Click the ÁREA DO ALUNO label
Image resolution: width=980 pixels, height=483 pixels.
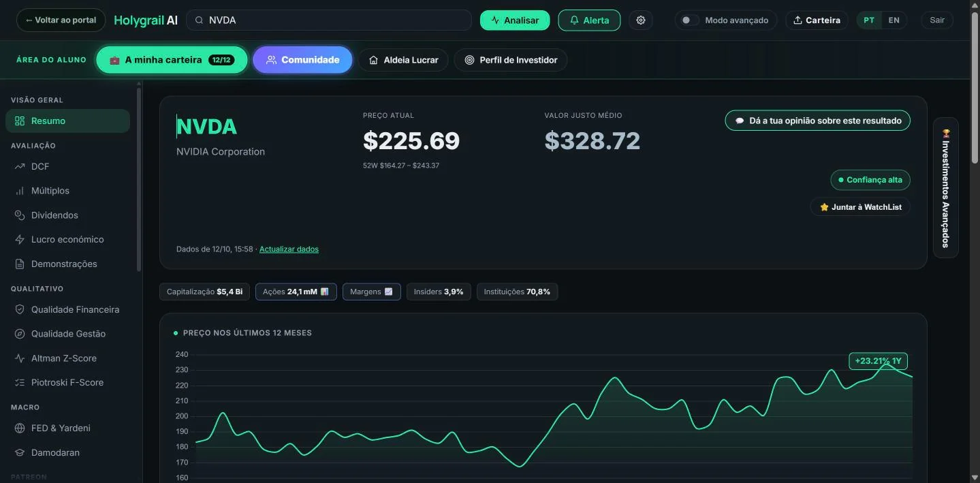click(x=52, y=60)
